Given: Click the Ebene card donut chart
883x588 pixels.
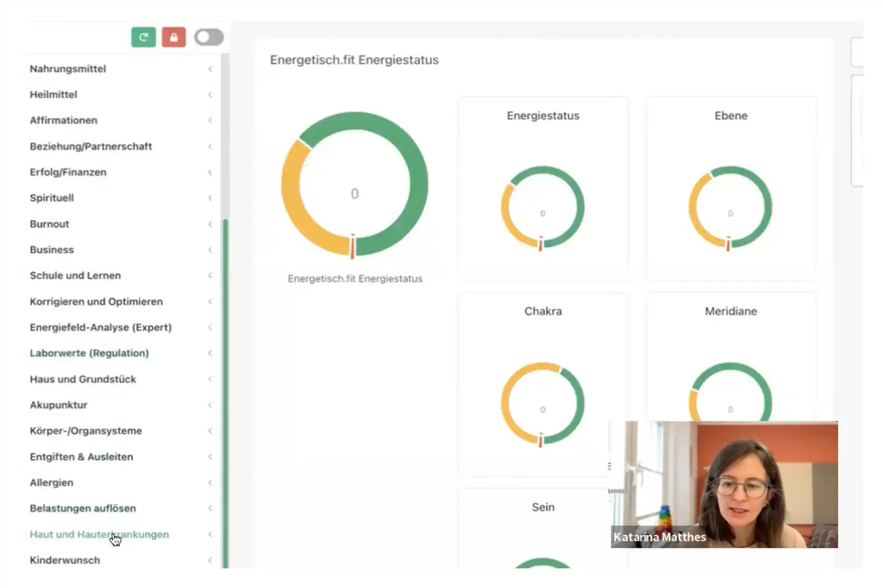Looking at the screenshot, I should click(730, 208).
